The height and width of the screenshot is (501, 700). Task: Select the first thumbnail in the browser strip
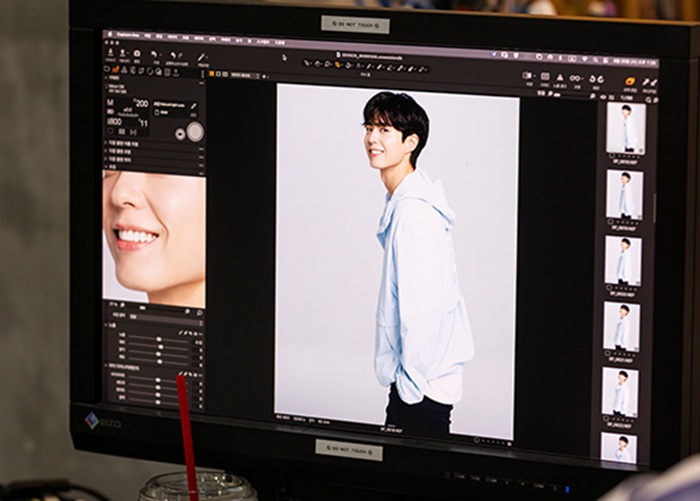point(625,126)
